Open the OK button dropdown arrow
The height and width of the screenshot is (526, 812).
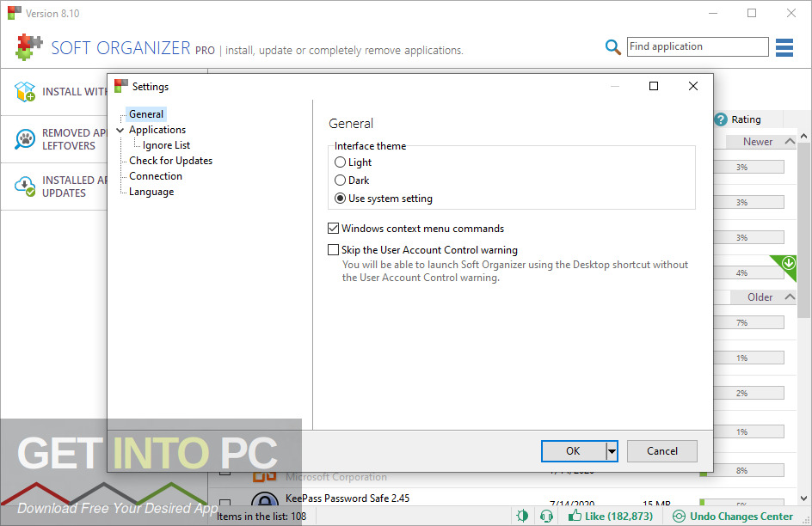click(x=612, y=451)
